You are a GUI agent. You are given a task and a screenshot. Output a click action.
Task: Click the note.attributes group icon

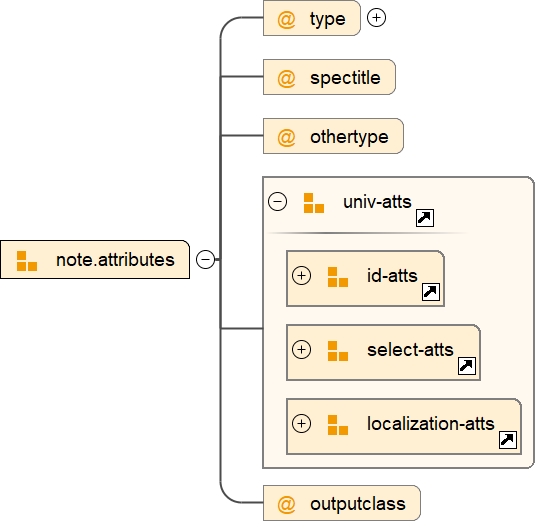[x=27, y=261]
